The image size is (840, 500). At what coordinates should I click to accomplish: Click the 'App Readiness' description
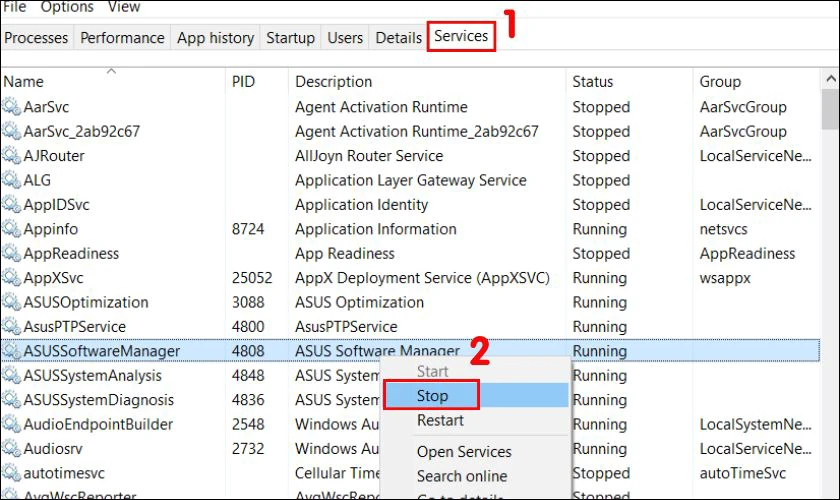344,253
